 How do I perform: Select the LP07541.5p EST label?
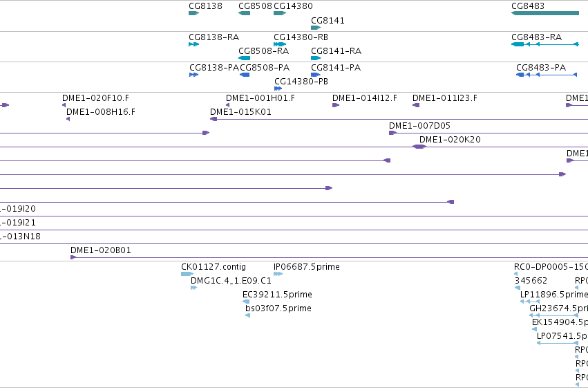[x=562, y=336]
